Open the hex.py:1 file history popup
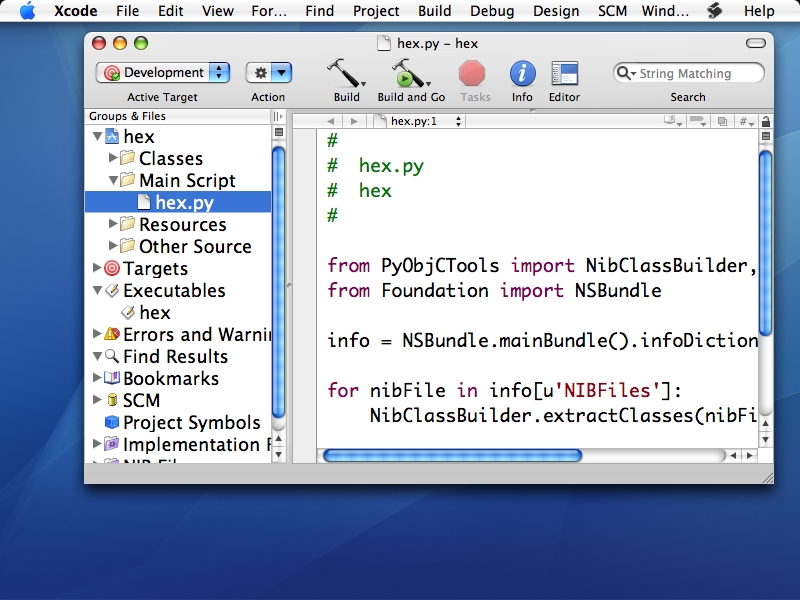Screen dimensions: 800x600 pyautogui.click(x=418, y=121)
